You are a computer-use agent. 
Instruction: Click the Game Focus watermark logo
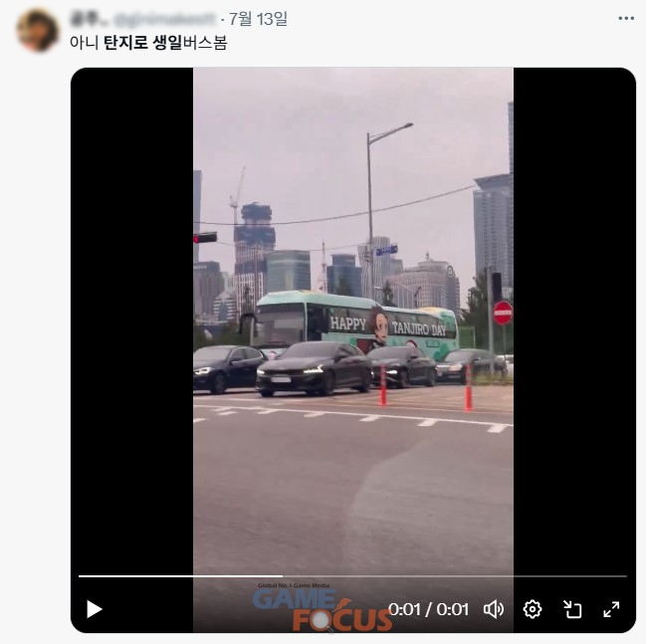tap(323, 607)
